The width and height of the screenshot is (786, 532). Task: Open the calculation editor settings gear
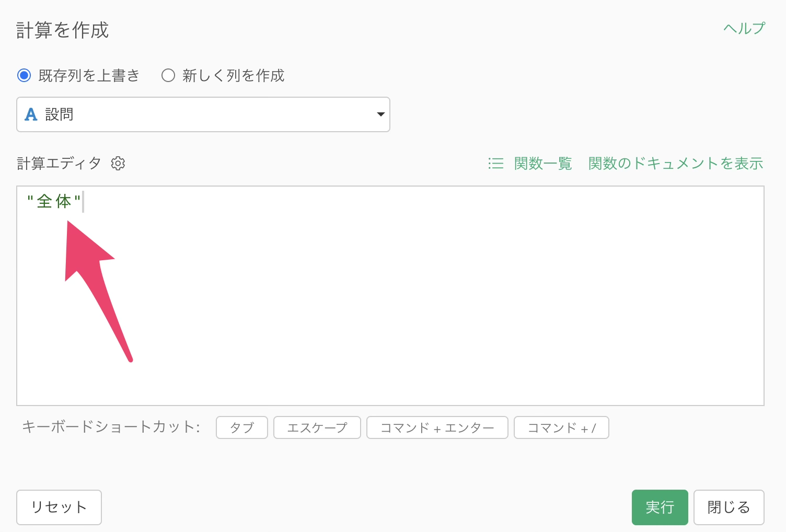point(118,164)
